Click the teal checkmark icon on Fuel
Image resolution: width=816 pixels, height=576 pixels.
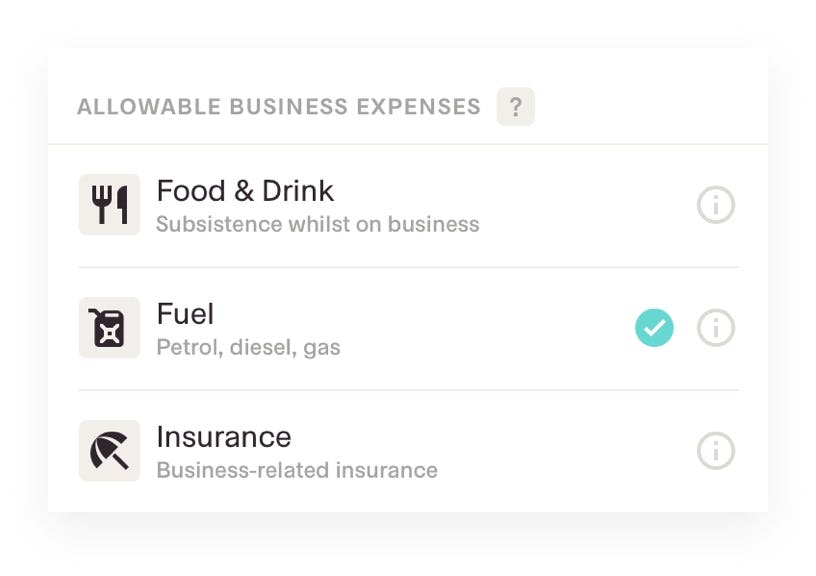(x=655, y=327)
